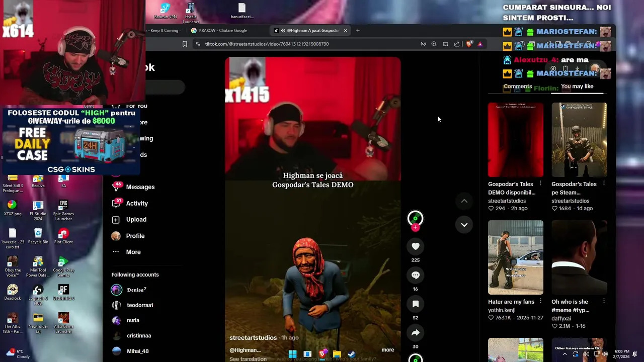Go to the next video using down chevron

click(464, 225)
